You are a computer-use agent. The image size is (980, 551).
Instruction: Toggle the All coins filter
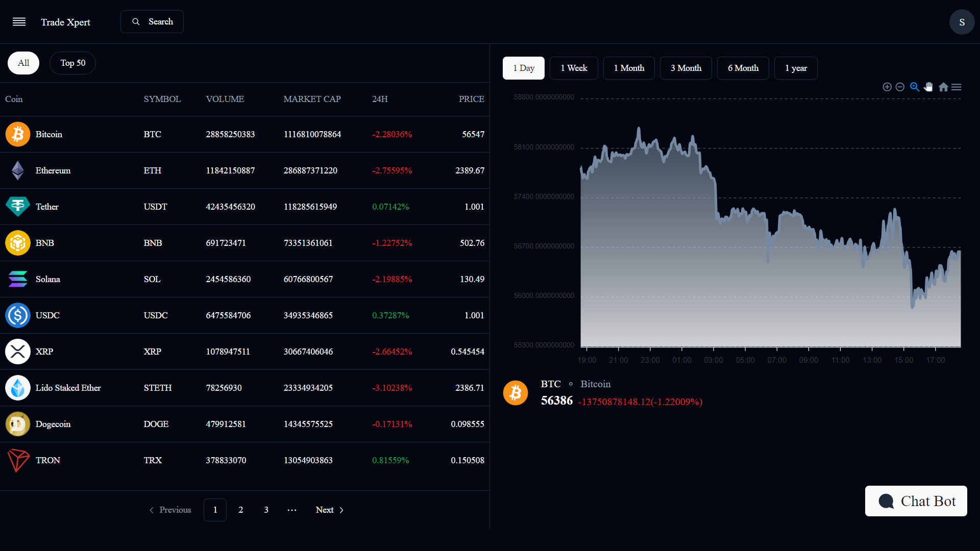click(x=23, y=63)
